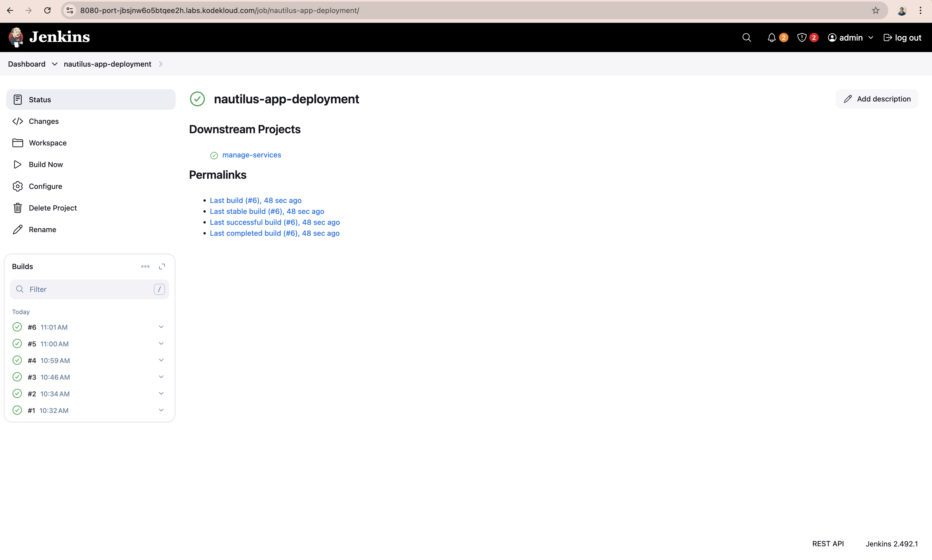Click the Jenkins logo mascot
Image resolution: width=932 pixels, height=560 pixels.
[16, 37]
